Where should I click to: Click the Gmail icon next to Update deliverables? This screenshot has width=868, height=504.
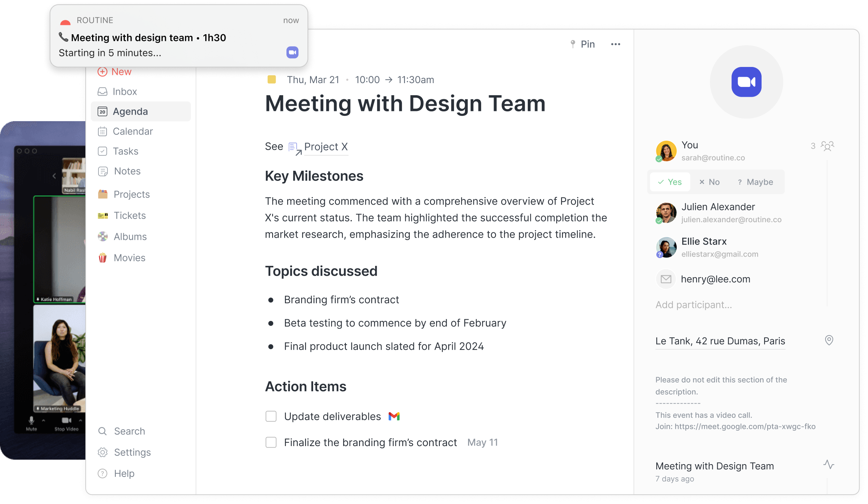(394, 416)
